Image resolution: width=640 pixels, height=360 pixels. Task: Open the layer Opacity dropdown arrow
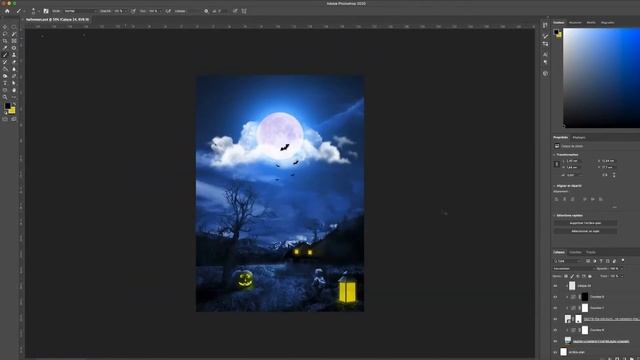tap(622, 269)
